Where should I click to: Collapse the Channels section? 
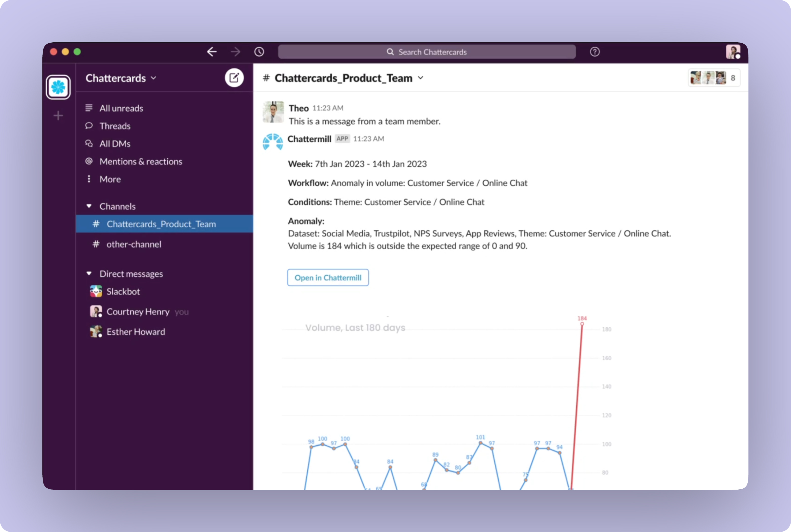(x=89, y=206)
